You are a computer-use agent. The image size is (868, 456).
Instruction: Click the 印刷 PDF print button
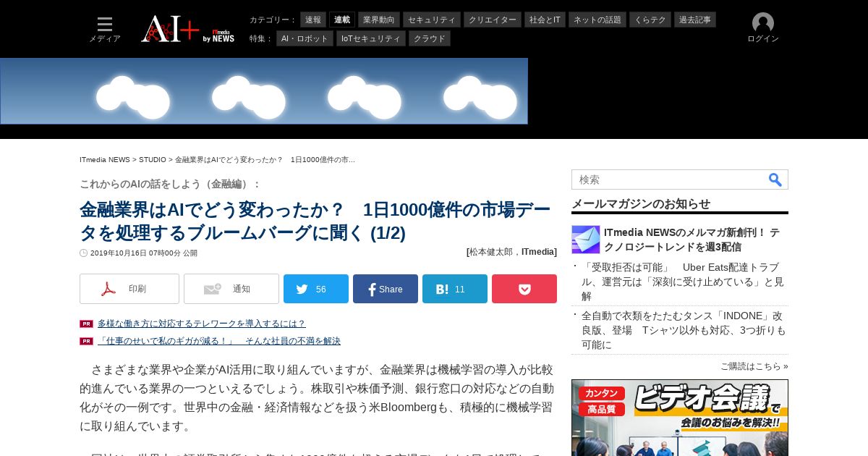(129, 289)
